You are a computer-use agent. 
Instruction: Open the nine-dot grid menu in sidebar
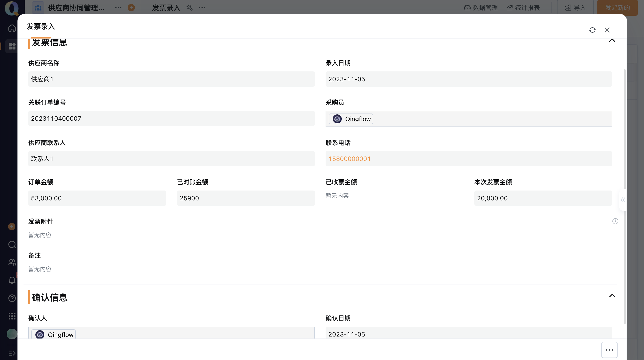[x=12, y=316]
